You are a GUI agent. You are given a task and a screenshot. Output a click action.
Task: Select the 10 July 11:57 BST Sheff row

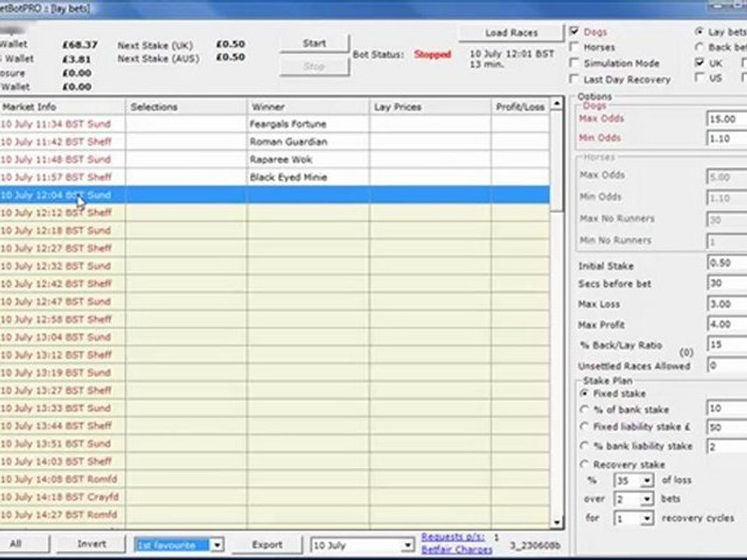click(275, 177)
